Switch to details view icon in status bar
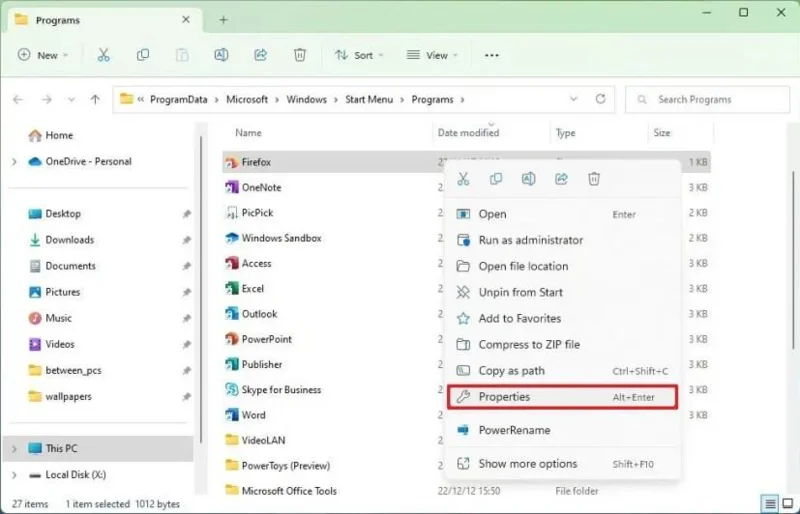Screen dimensions: 800x514 click(770, 504)
